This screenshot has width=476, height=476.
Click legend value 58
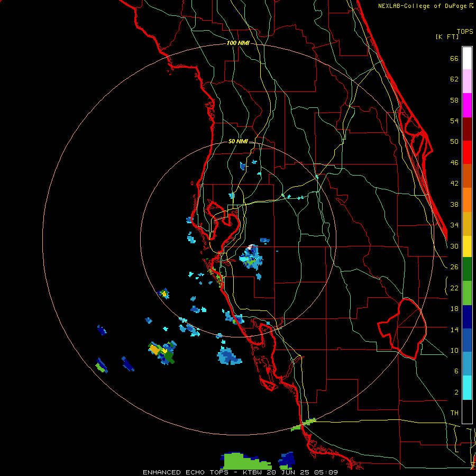click(454, 100)
